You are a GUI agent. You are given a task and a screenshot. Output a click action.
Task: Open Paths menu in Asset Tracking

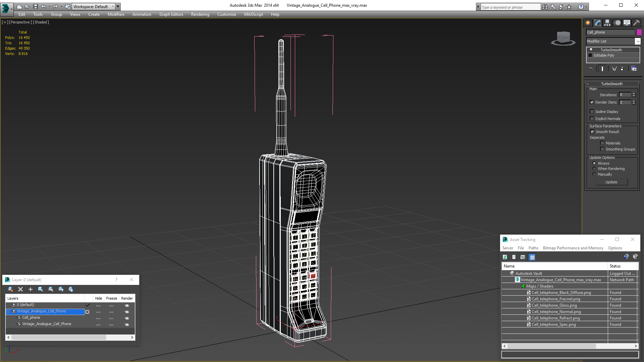[533, 248]
